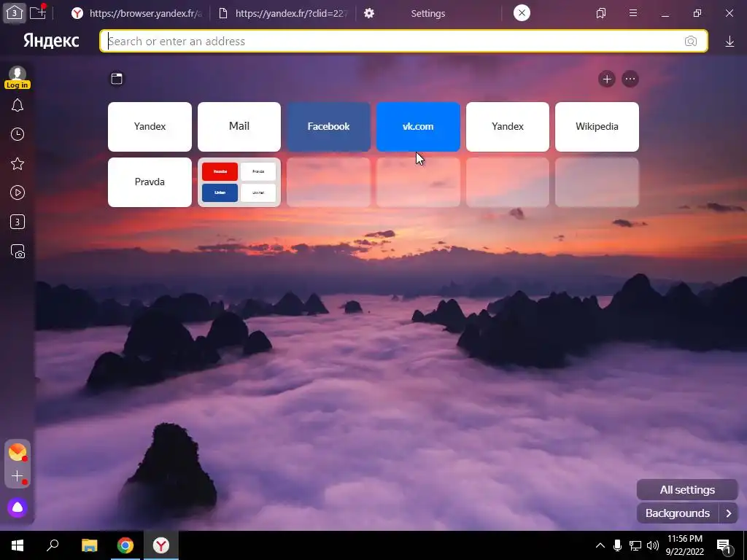Close the current tab with X
747x560 pixels.
pos(522,13)
